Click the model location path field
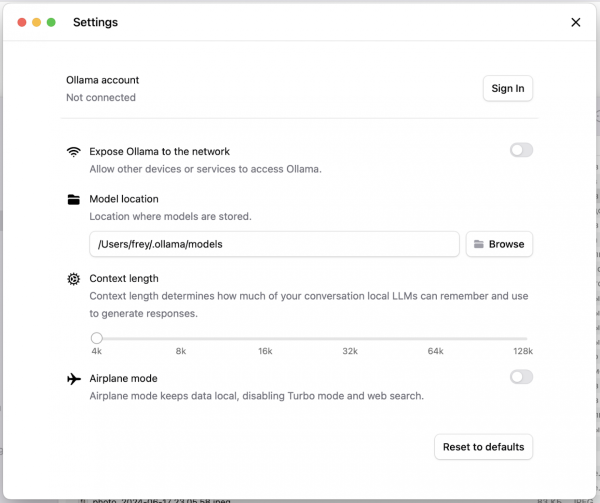This screenshot has width=600, height=503. 274,244
